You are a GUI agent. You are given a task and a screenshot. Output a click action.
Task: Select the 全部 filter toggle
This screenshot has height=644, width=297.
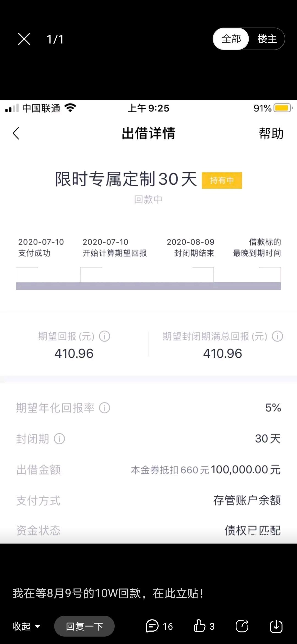coord(231,39)
